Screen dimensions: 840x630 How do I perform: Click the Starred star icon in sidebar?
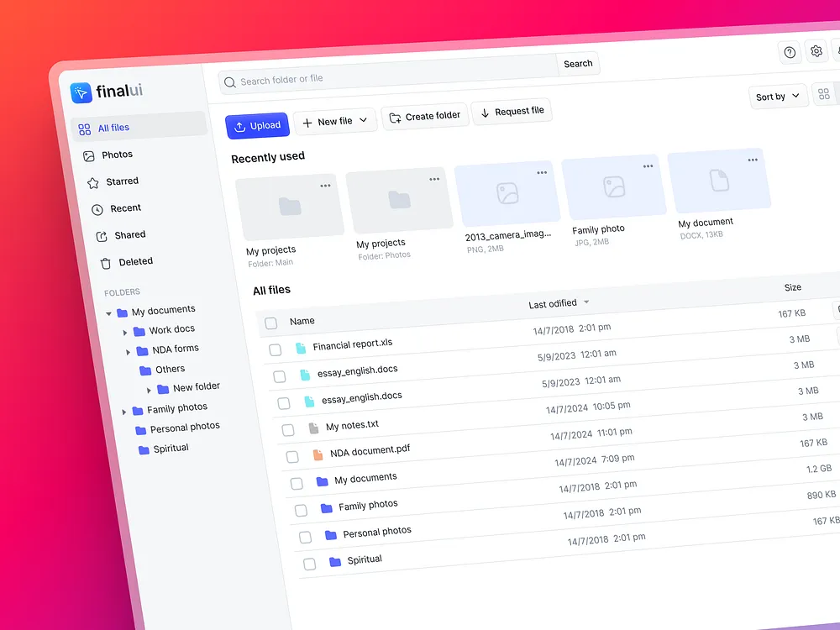tap(93, 183)
